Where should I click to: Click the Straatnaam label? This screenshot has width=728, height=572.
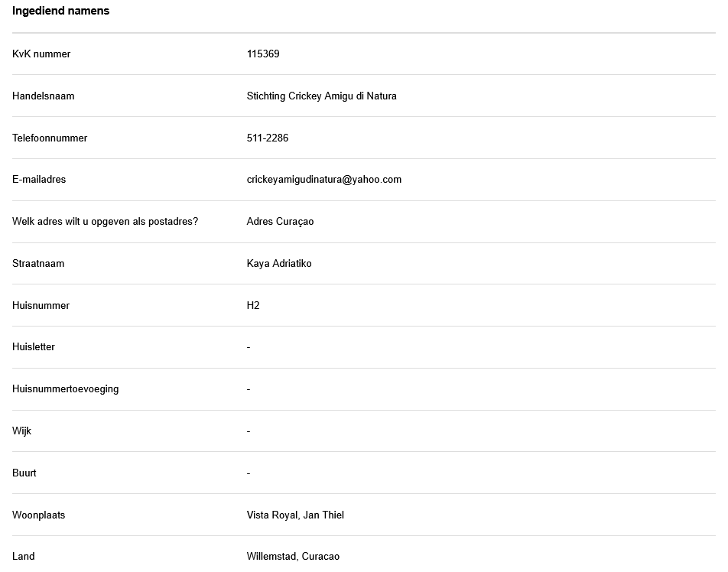point(38,264)
